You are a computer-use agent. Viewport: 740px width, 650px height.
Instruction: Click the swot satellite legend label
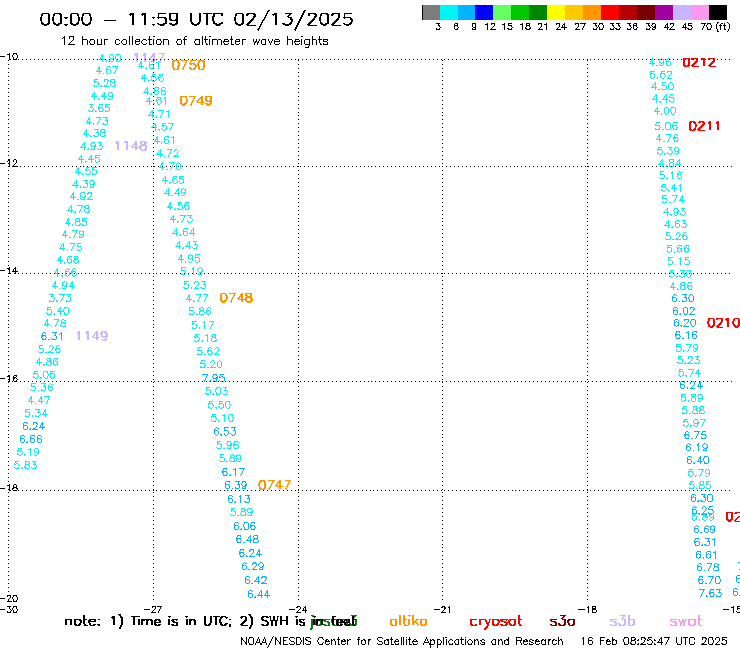tap(686, 622)
